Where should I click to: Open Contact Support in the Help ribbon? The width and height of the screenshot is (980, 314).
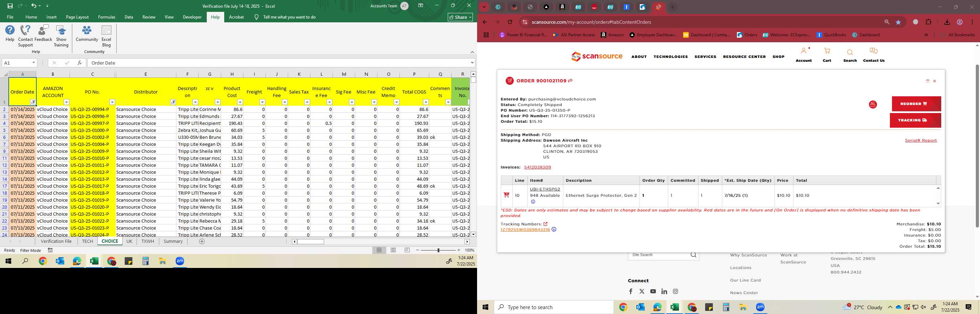[25, 36]
